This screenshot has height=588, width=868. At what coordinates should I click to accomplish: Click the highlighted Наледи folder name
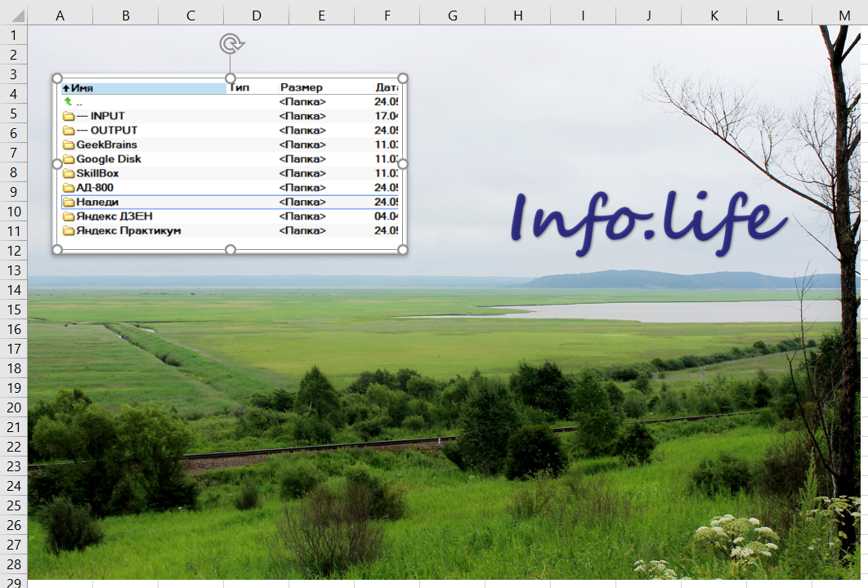click(x=97, y=203)
